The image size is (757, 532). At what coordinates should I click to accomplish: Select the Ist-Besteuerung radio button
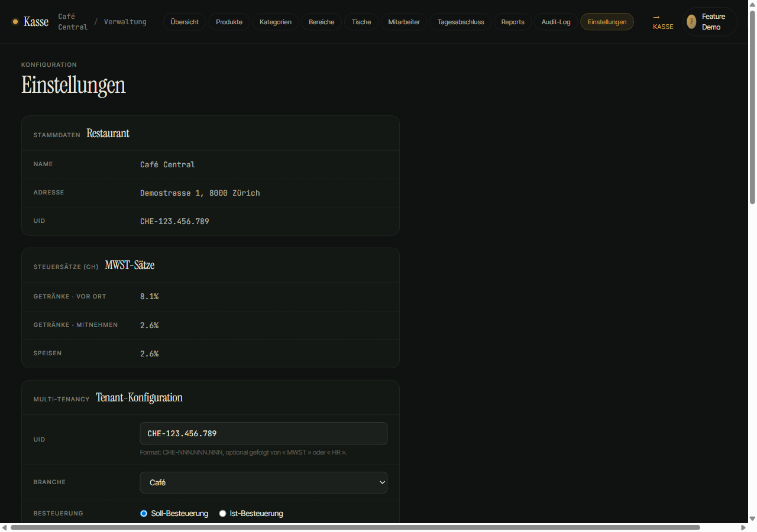point(222,514)
